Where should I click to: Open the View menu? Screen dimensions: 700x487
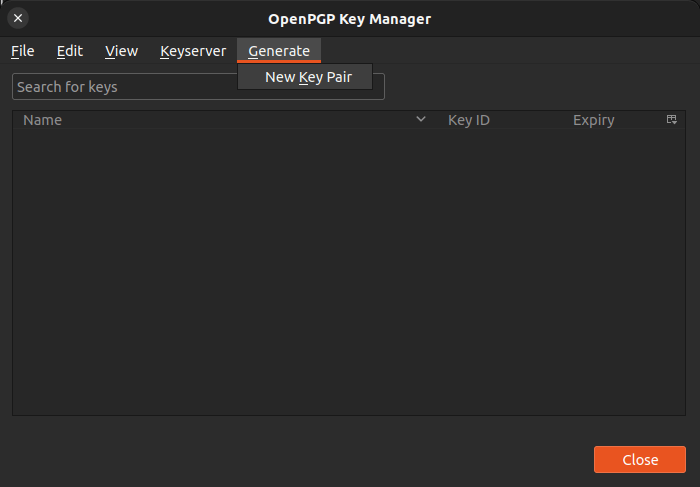tap(121, 51)
